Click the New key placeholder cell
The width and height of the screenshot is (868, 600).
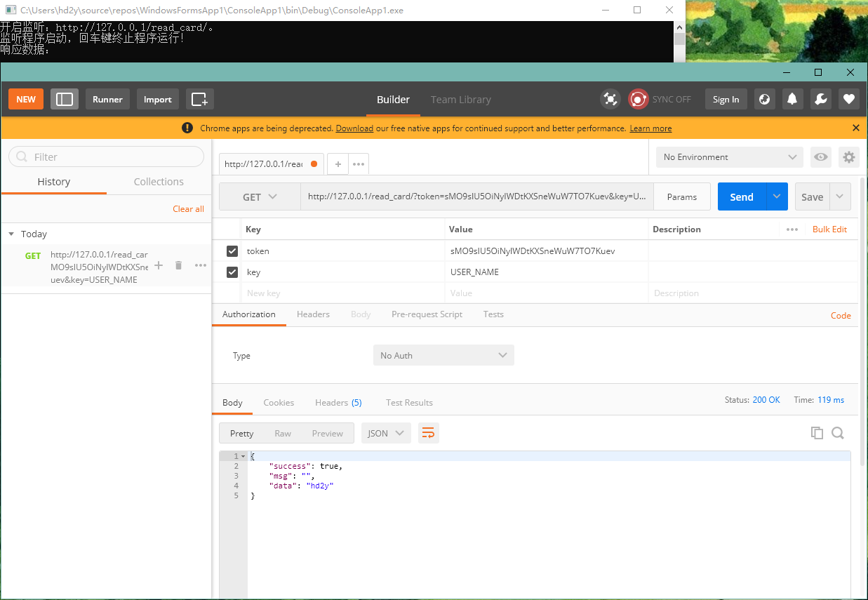coord(343,293)
